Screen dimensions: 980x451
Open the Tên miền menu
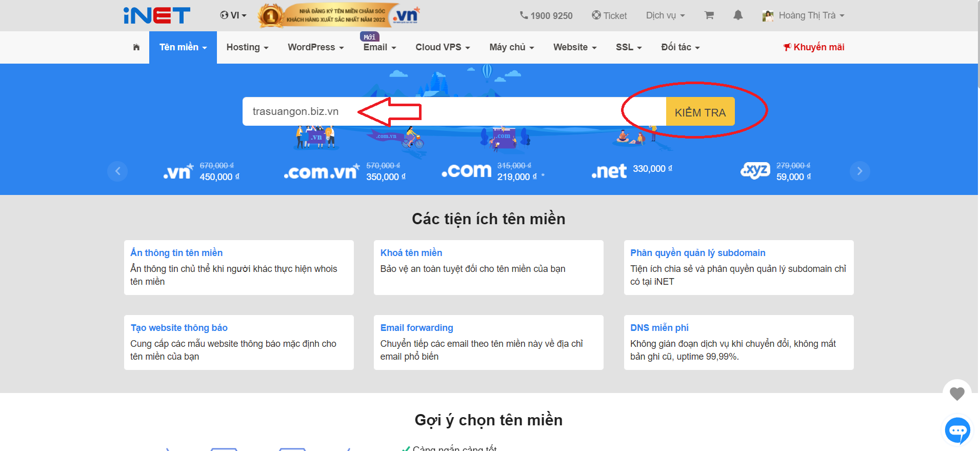[183, 47]
